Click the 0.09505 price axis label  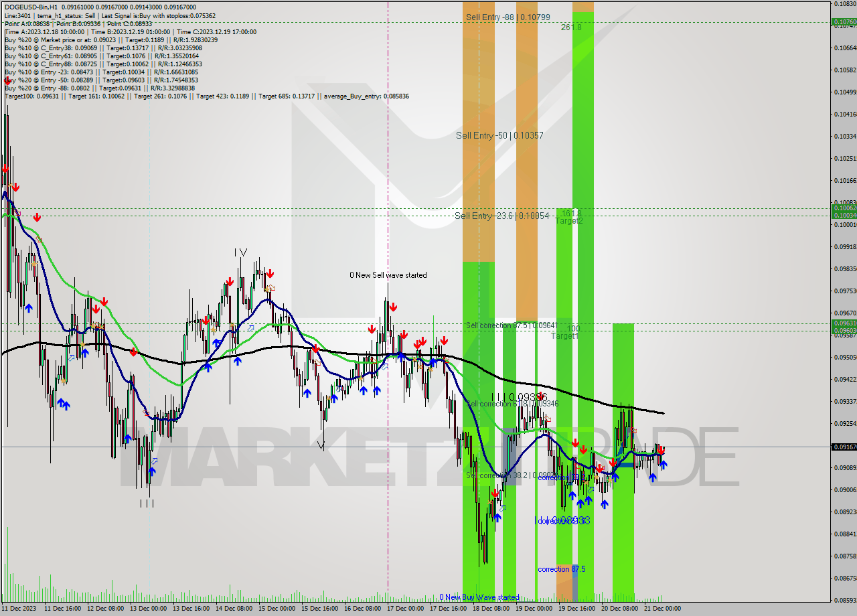(846, 357)
